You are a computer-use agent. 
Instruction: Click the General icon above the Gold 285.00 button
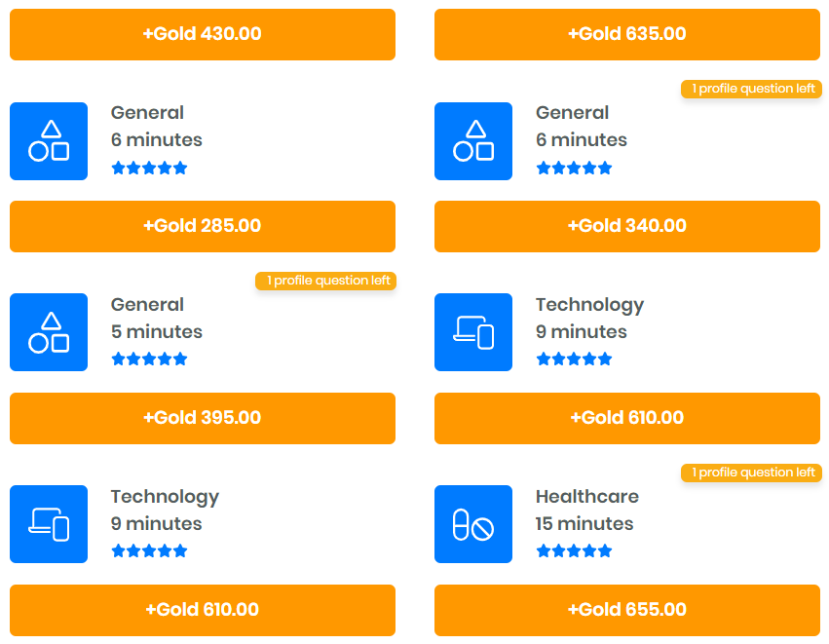pos(49,141)
